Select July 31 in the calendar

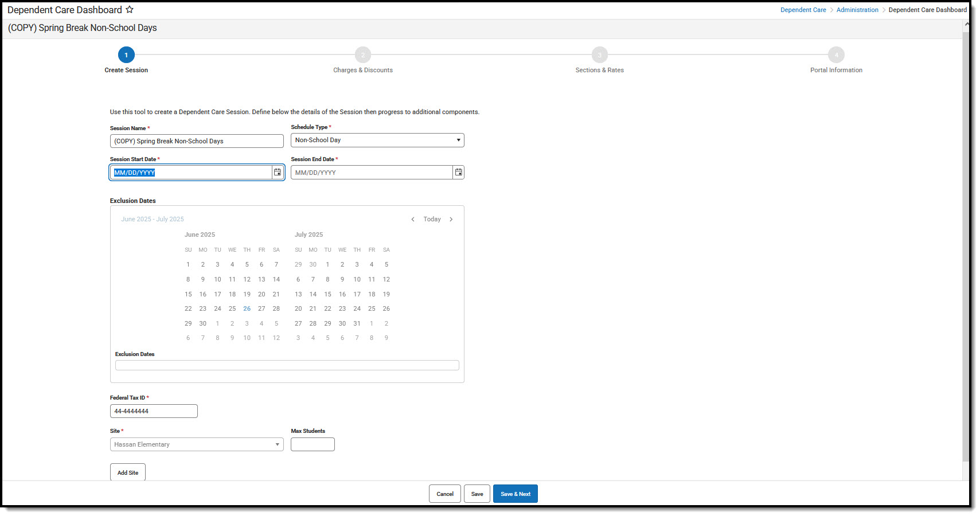[x=357, y=323]
